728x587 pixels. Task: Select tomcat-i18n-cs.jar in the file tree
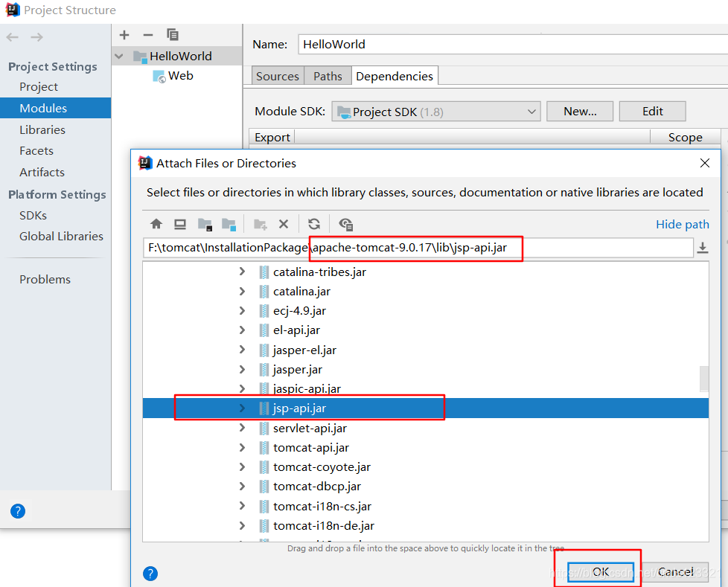coord(322,506)
